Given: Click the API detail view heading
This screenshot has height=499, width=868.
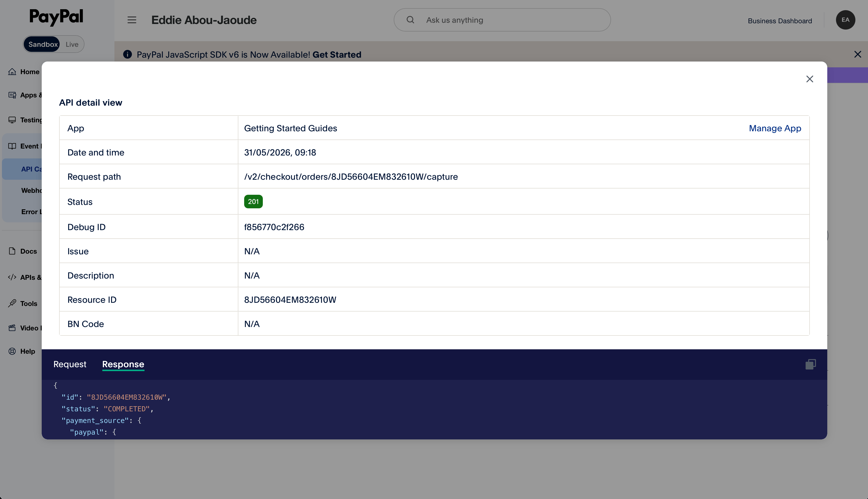Looking at the screenshot, I should (x=90, y=102).
